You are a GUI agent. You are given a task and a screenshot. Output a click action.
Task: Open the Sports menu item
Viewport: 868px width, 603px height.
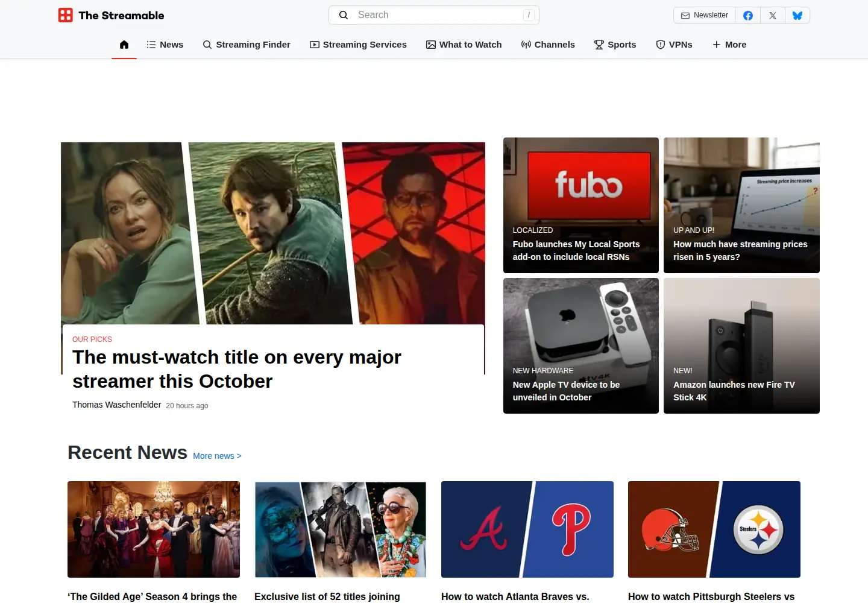(615, 45)
